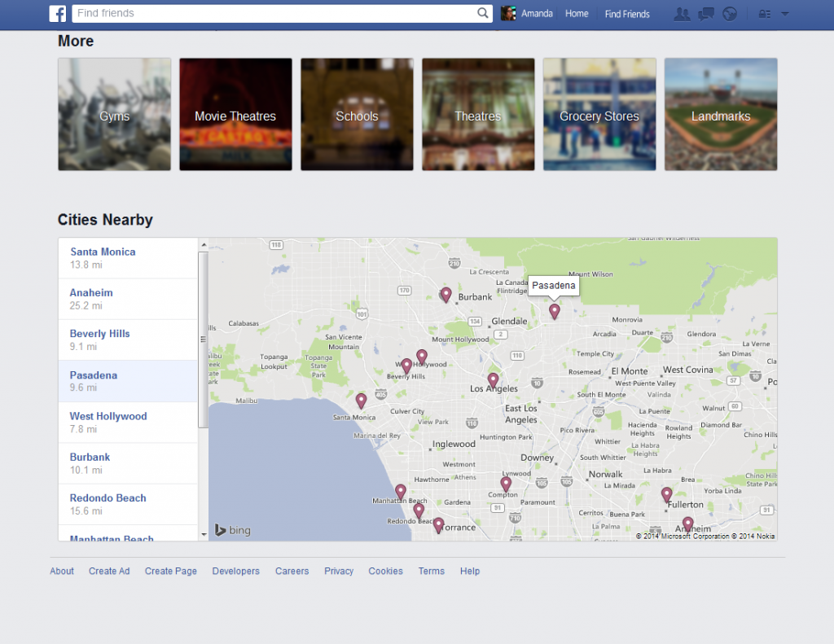
Task: Click the Compton map pin
Action: pyautogui.click(x=506, y=484)
